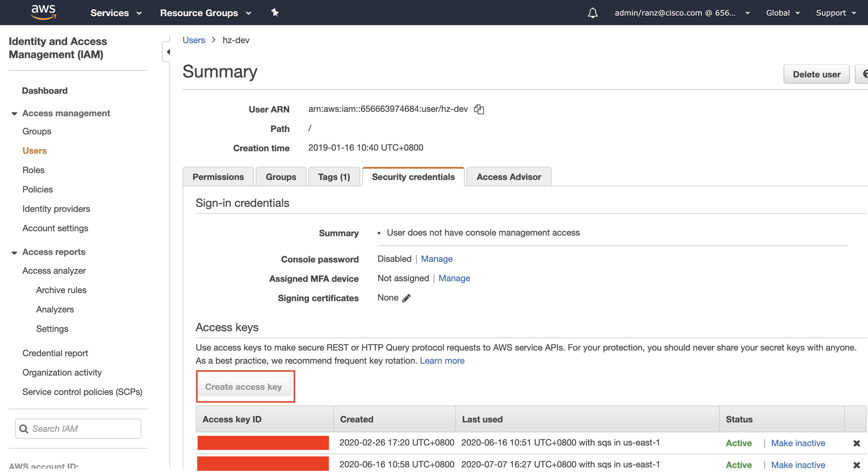The height and width of the screenshot is (473, 868).
Task: Make the first access key inactive
Action: (x=798, y=443)
